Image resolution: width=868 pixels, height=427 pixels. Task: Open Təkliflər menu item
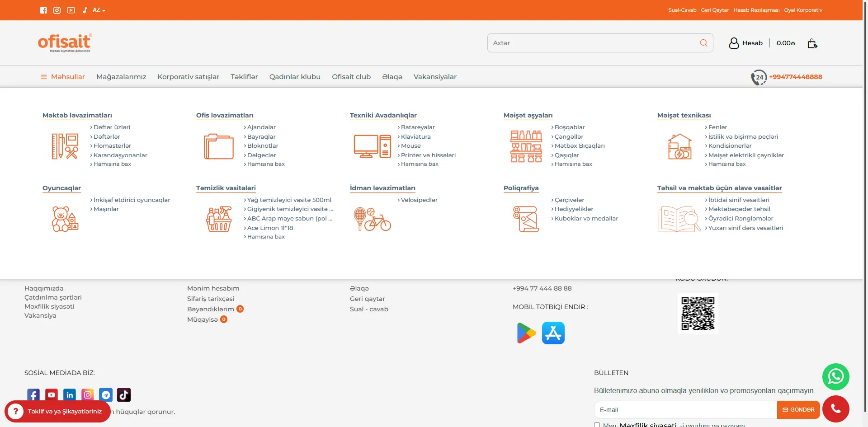(x=244, y=77)
